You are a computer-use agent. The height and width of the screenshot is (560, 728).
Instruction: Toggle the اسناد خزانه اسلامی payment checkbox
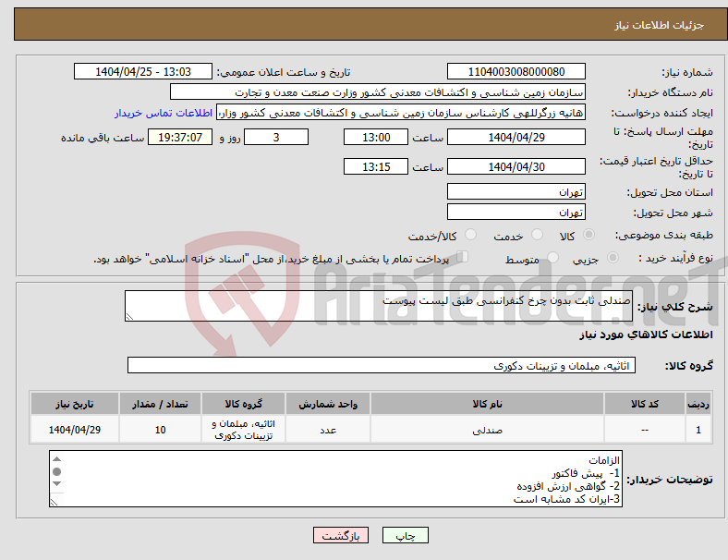pyautogui.click(x=463, y=256)
